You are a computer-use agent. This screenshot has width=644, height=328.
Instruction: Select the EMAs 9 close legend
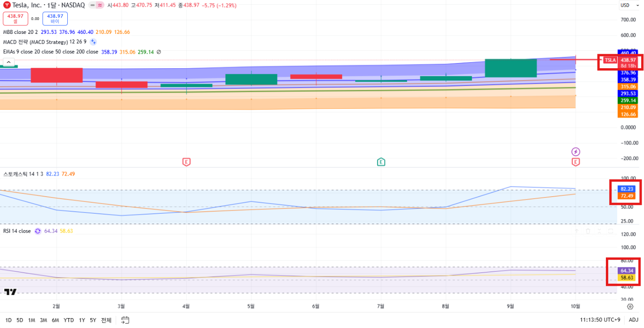pos(51,52)
